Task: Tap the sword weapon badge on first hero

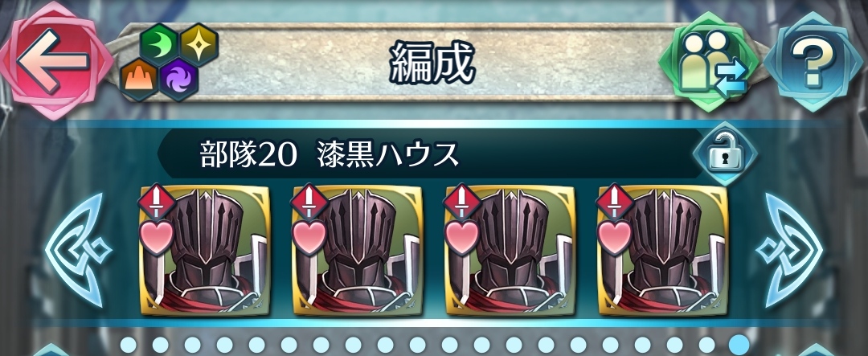Action: [157, 202]
